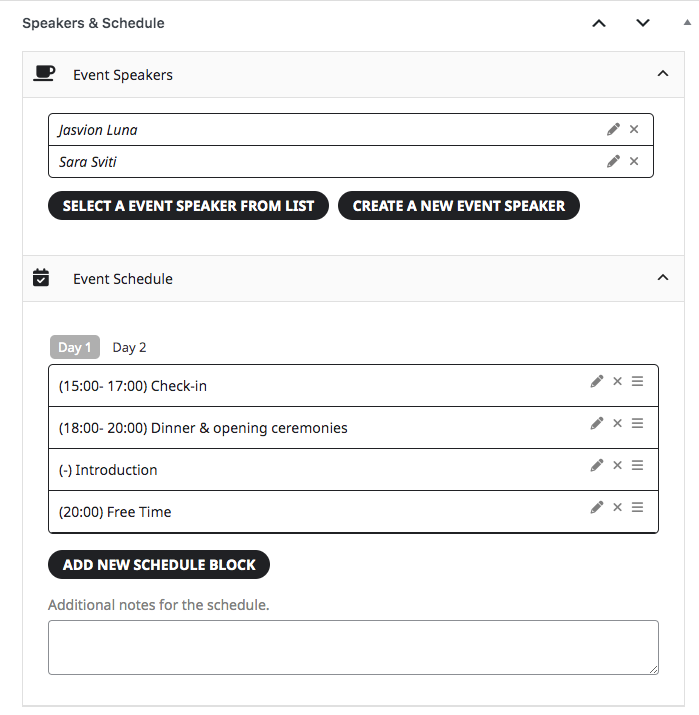Focus the additional schedule notes textarea
The height and width of the screenshot is (715, 699).
click(x=353, y=648)
